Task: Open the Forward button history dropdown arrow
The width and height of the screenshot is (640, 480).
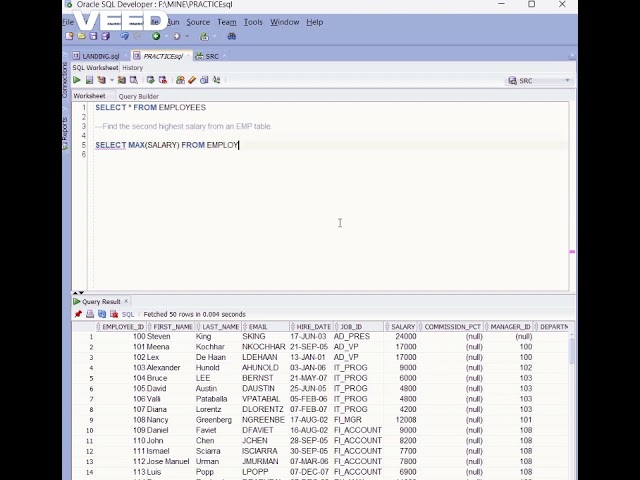Action: (187, 36)
